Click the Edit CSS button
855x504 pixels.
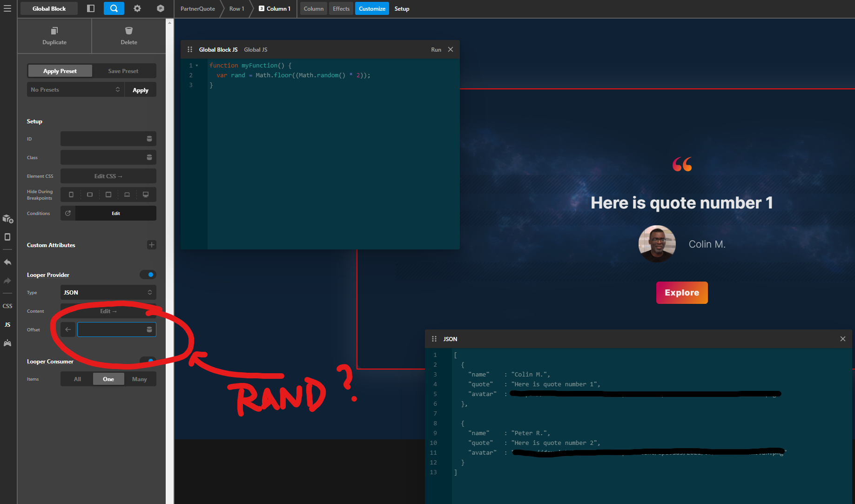point(108,176)
